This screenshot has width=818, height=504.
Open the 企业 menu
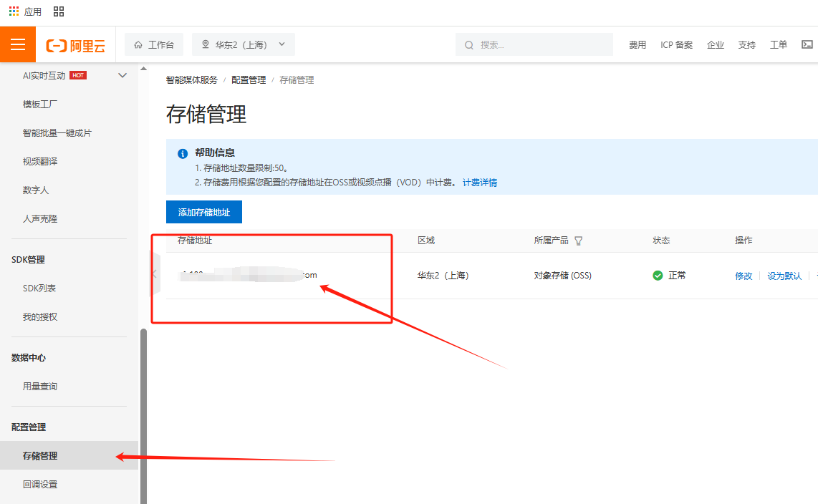click(716, 45)
